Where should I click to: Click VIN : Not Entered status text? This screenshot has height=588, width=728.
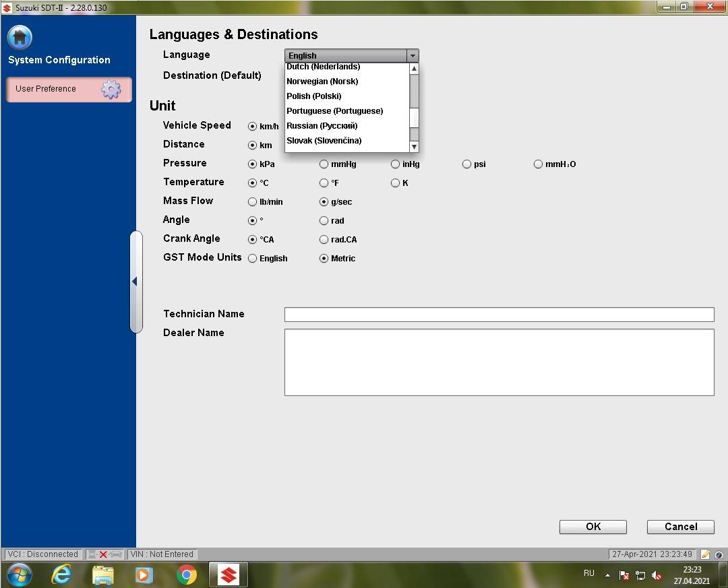point(162,554)
